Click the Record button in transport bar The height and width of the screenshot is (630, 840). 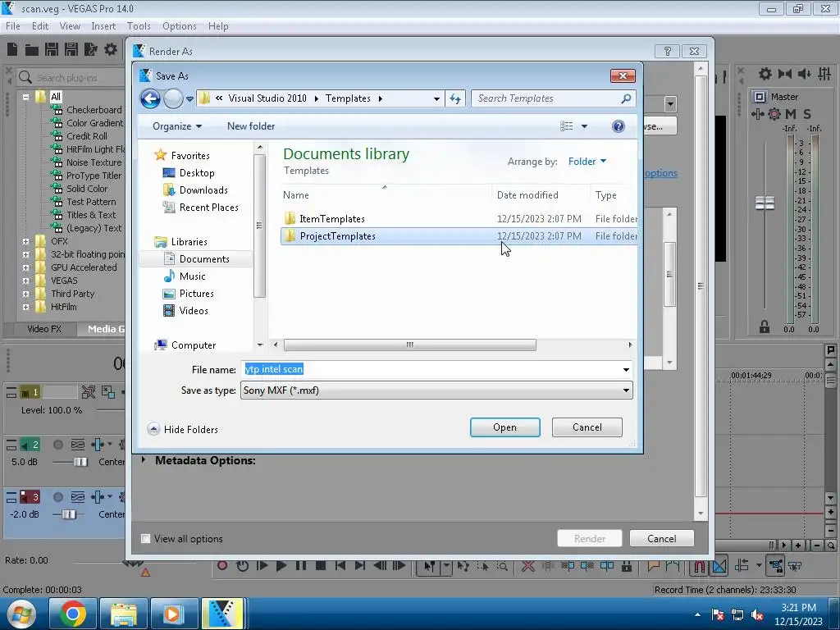[222, 565]
